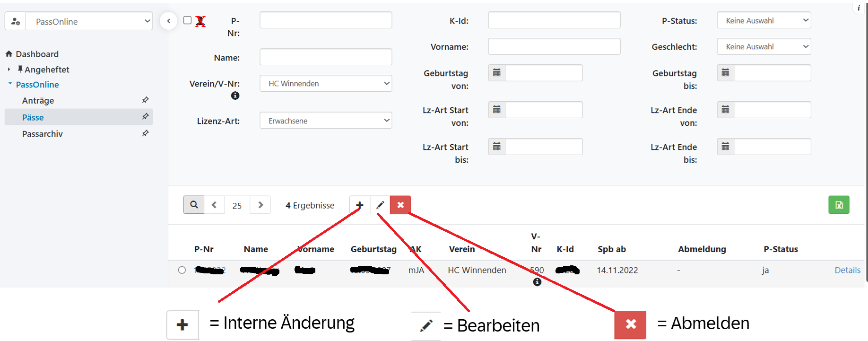Screen dimensions: 868x341
Task: Open the Verein dropdown showing HC Winnenden
Action: (x=326, y=84)
